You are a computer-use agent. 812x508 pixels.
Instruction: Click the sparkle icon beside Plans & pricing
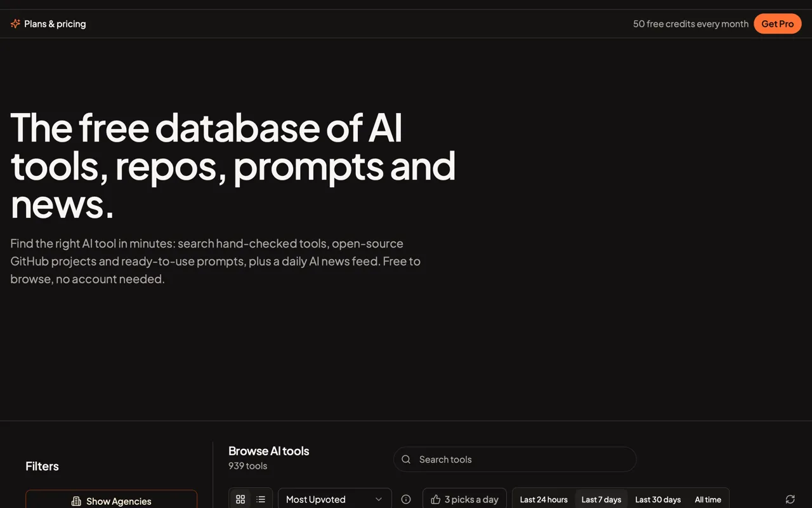click(x=15, y=23)
